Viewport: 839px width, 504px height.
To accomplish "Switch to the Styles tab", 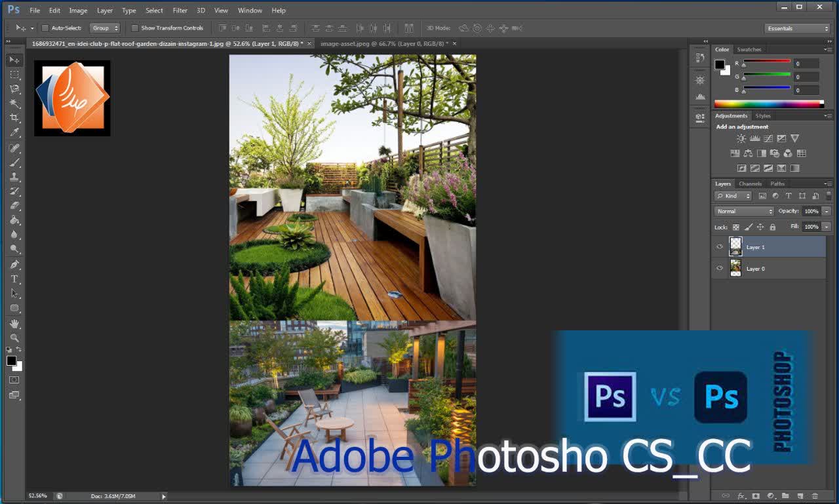I will click(x=763, y=115).
